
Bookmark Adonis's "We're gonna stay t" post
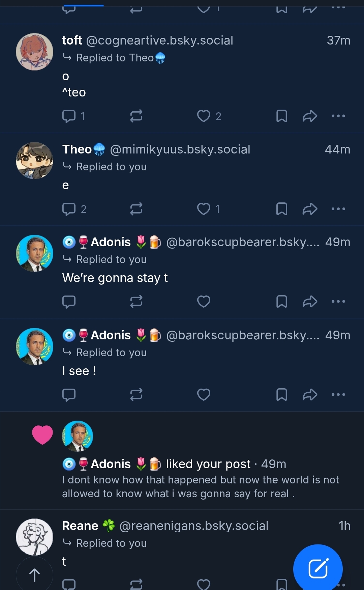[281, 302]
